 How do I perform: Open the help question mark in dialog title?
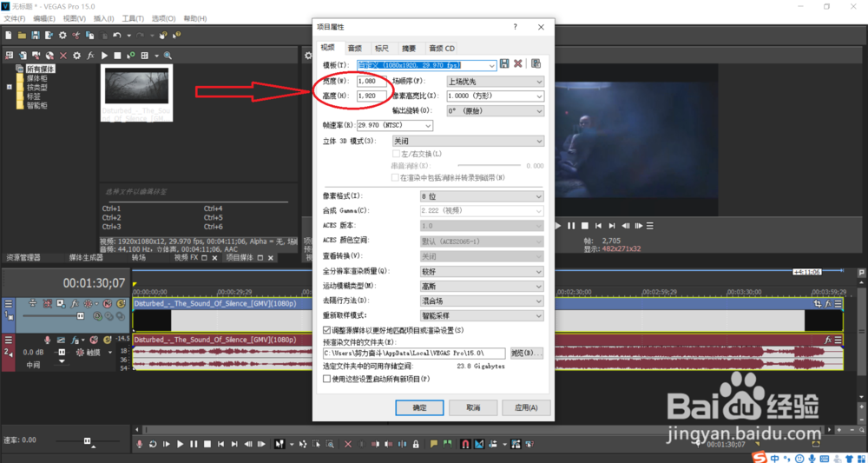[515, 27]
